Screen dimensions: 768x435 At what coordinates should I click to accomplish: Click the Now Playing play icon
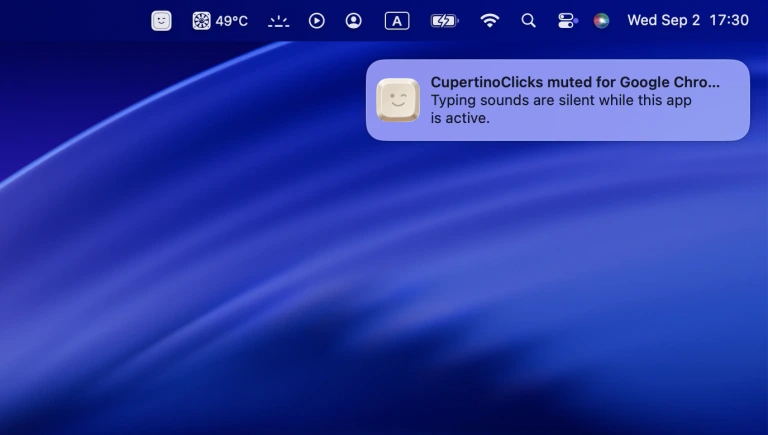click(316, 21)
